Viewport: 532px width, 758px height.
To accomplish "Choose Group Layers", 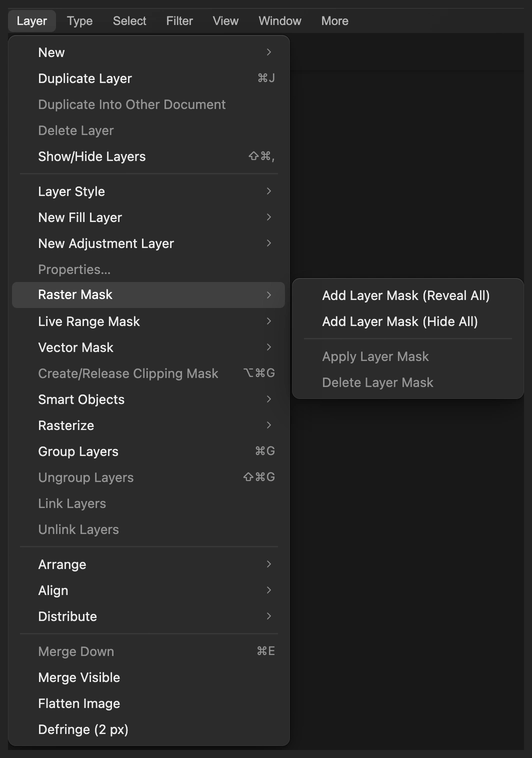I will tap(148, 451).
